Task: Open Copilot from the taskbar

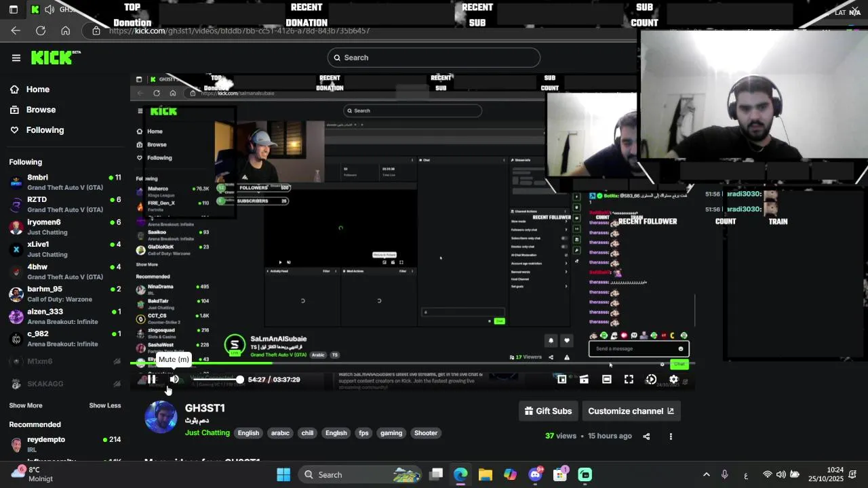Action: tap(510, 474)
